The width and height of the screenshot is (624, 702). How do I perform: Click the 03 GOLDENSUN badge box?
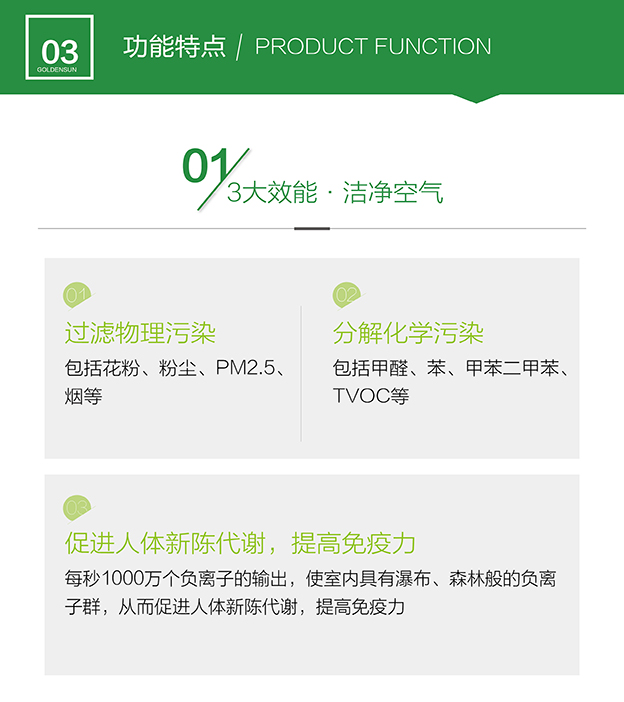(59, 48)
